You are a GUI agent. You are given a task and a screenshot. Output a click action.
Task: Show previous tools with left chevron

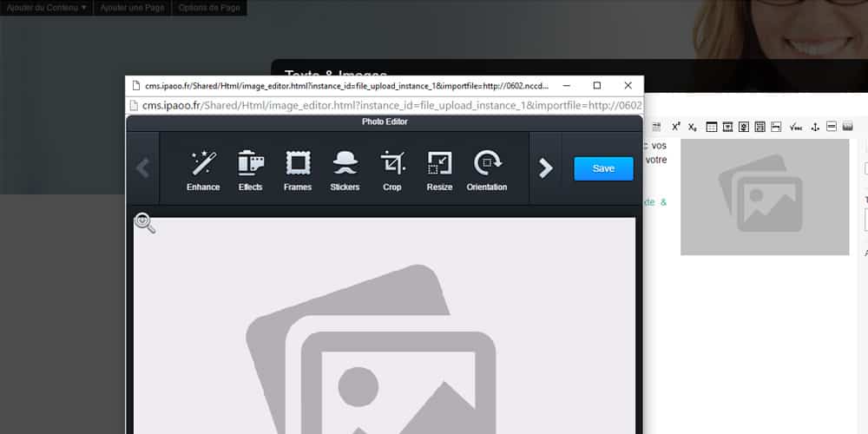point(143,168)
